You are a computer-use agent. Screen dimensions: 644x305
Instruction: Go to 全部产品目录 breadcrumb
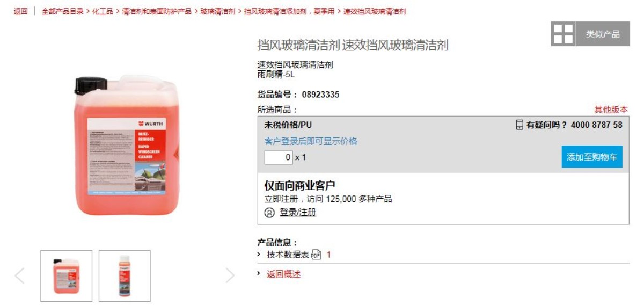63,11
